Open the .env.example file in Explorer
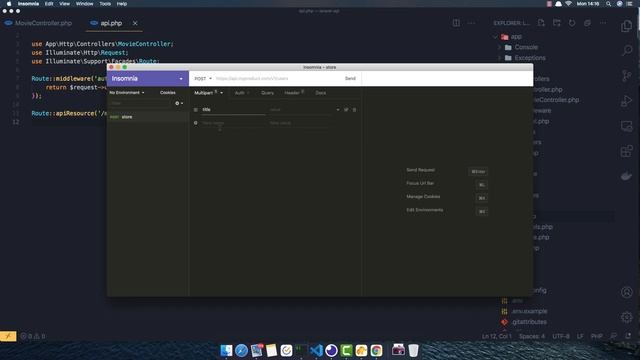This screenshot has width=640, height=360. [529, 311]
